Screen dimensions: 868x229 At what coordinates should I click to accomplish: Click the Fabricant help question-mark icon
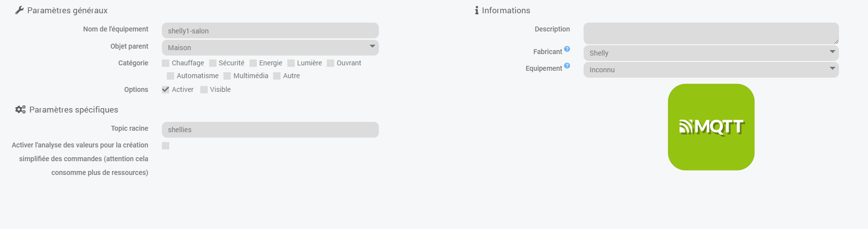click(x=567, y=49)
